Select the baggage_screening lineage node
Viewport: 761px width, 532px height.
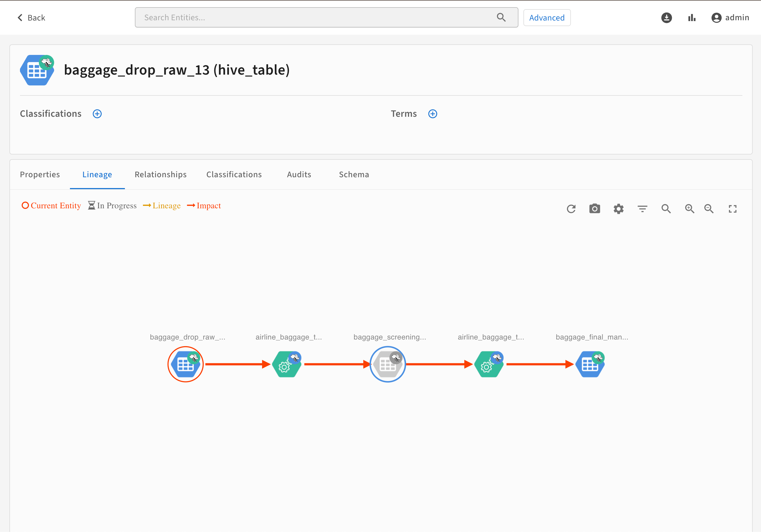tap(387, 364)
